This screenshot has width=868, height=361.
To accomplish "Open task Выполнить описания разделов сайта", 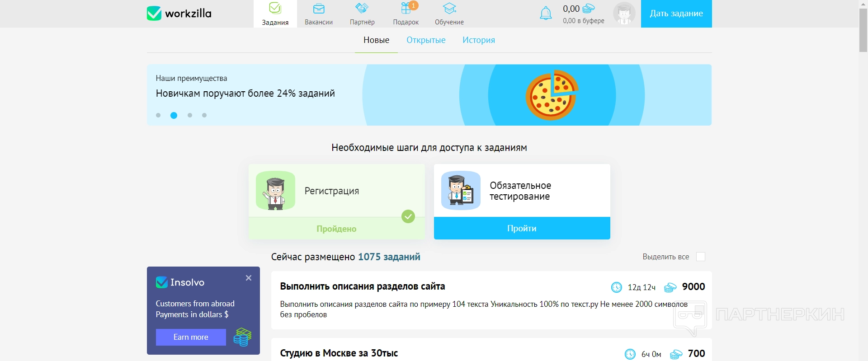I will pyautogui.click(x=363, y=286).
